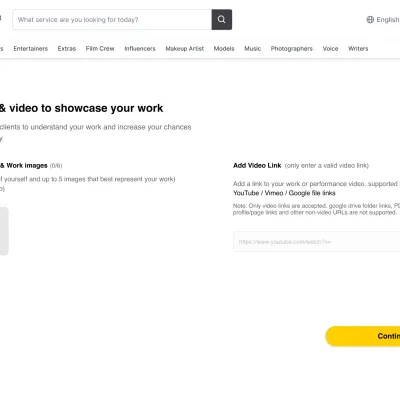Select the Influencers category
The width and height of the screenshot is (400, 400).
point(140,49)
